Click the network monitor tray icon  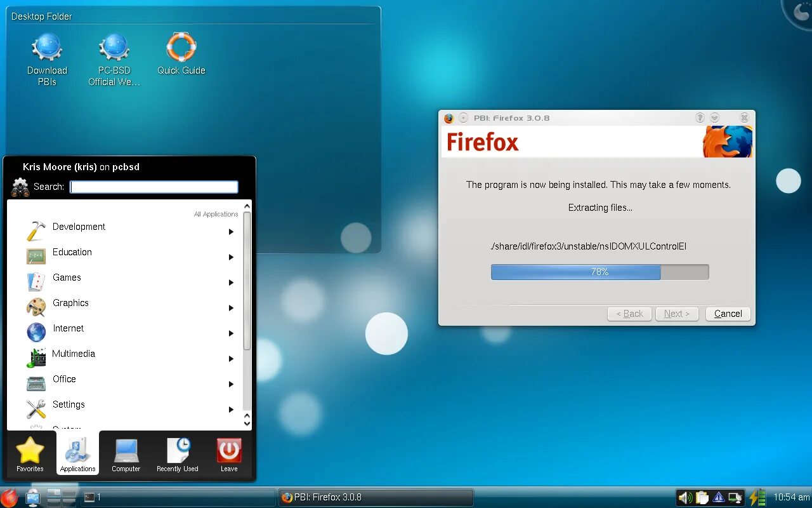[x=735, y=498]
